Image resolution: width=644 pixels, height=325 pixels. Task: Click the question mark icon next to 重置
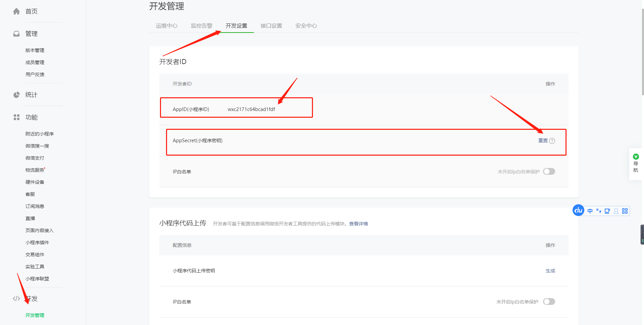(552, 141)
